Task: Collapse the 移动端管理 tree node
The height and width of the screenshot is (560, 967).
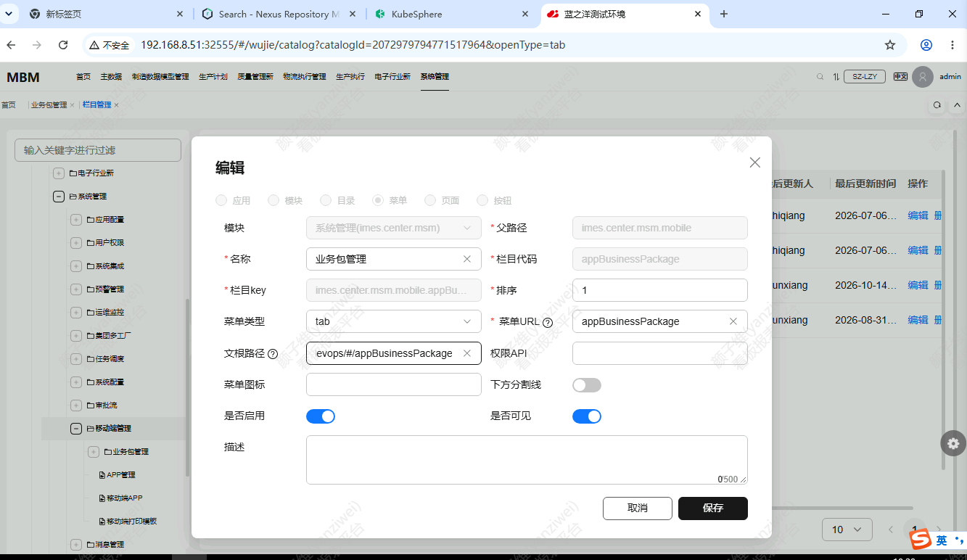Action: tap(76, 429)
